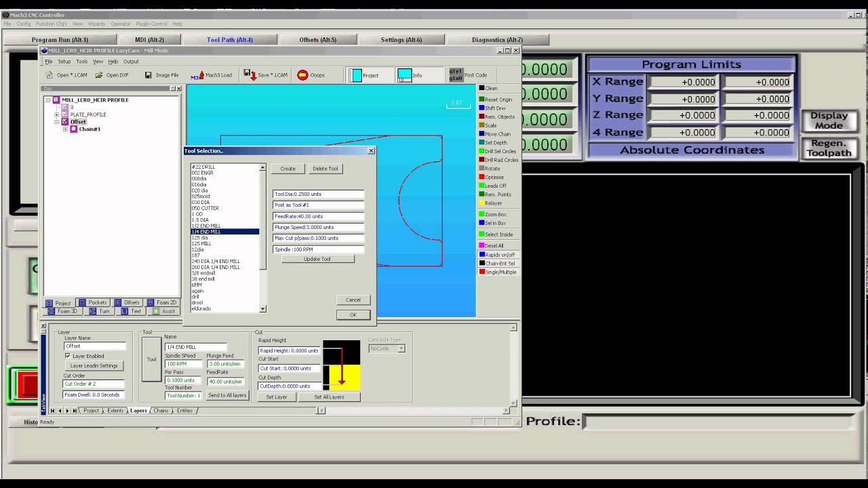Click Layer LeadIn Settings button
The image size is (868, 488).
point(94,366)
